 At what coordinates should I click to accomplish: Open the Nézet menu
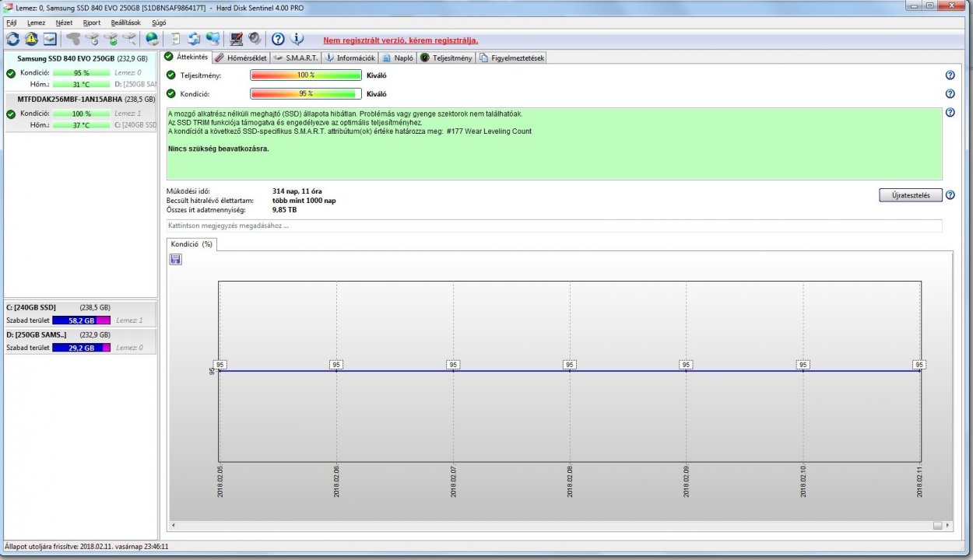pyautogui.click(x=64, y=23)
